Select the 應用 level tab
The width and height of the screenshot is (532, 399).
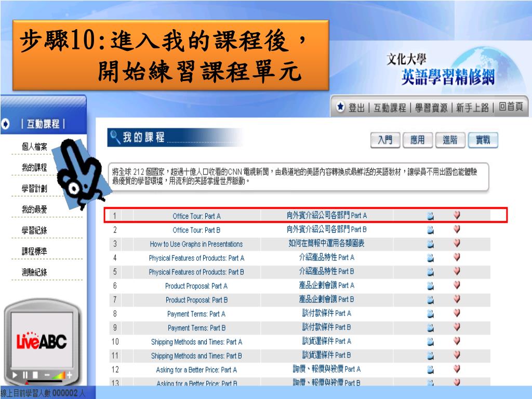click(x=417, y=140)
